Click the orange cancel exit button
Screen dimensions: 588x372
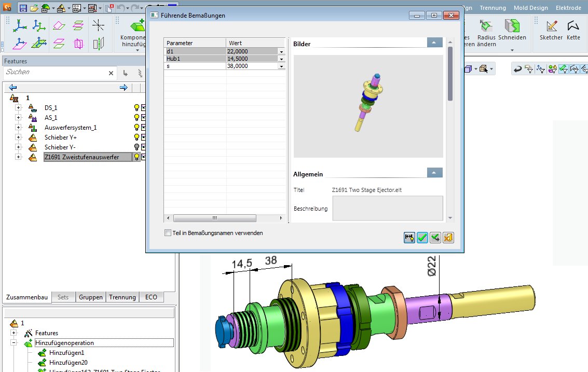click(x=448, y=238)
